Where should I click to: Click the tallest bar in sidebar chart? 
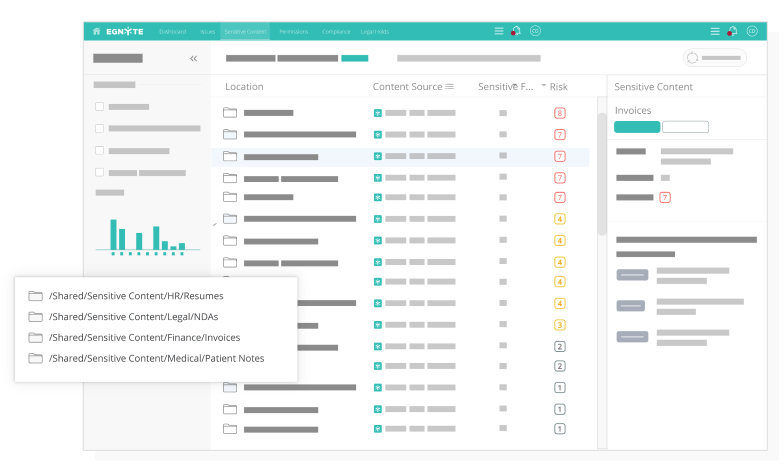pos(113,235)
